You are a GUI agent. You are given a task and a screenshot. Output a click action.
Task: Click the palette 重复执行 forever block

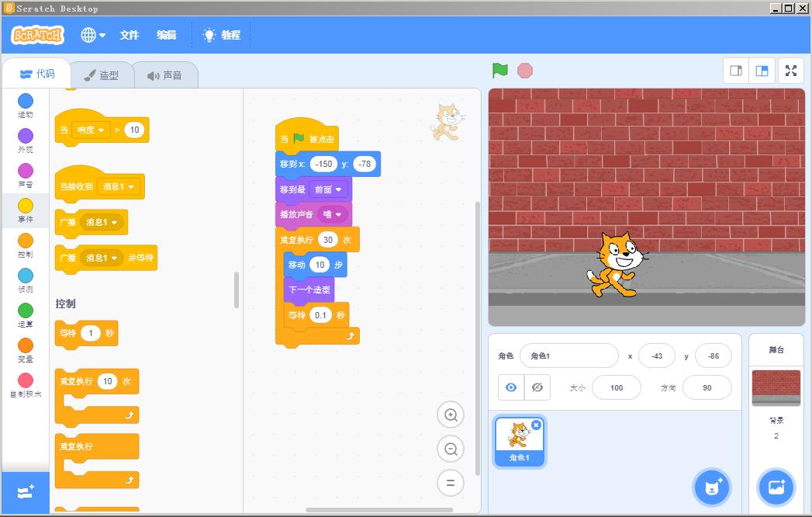pyautogui.click(x=97, y=460)
